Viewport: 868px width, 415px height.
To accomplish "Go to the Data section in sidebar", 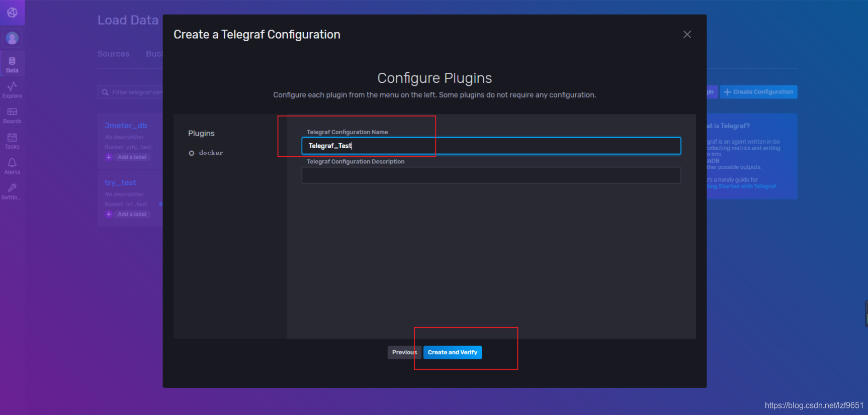I will 12,64.
